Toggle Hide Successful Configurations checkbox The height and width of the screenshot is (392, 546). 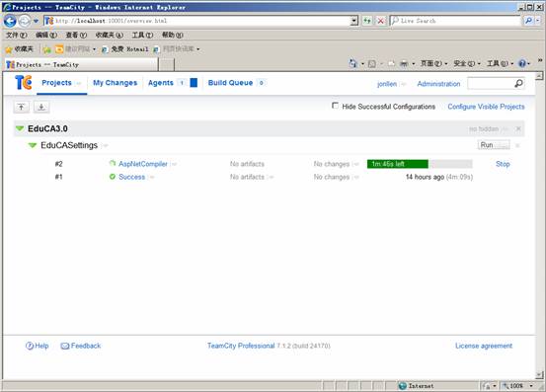(335, 106)
